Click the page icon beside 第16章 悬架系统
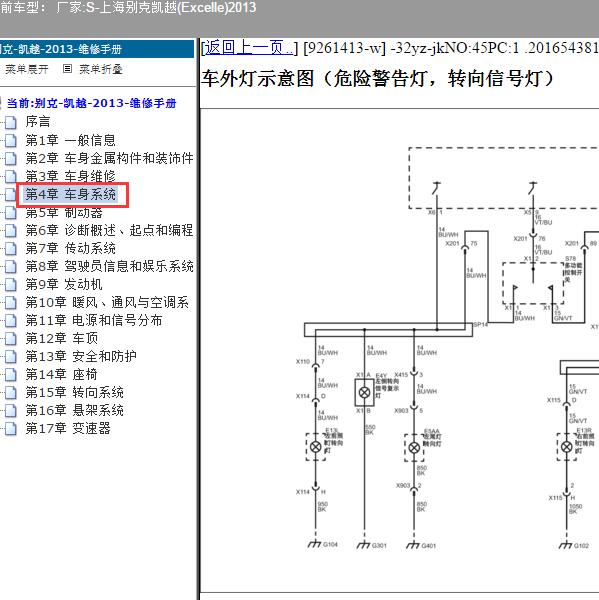The image size is (599, 600). pyautogui.click(x=11, y=410)
